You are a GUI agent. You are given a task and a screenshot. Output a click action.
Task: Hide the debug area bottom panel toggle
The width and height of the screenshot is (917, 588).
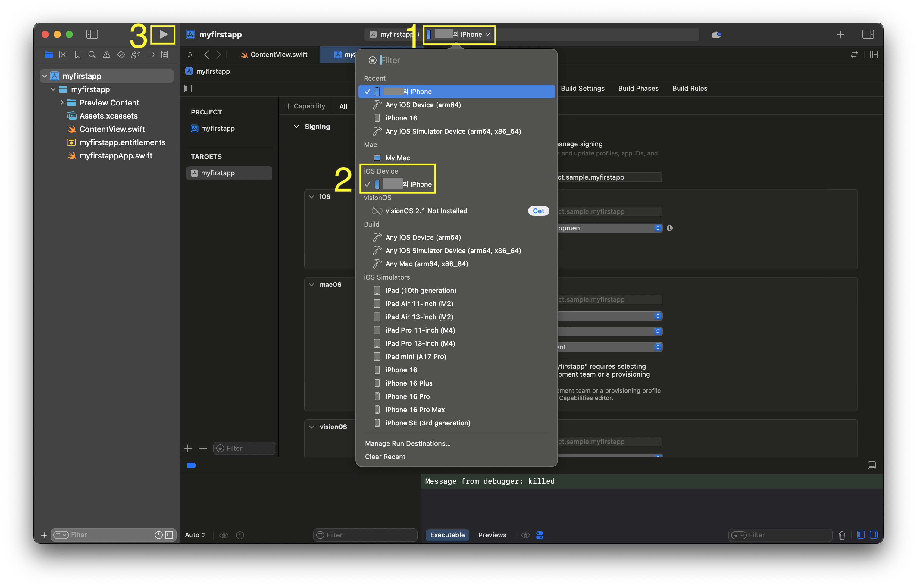(x=872, y=465)
